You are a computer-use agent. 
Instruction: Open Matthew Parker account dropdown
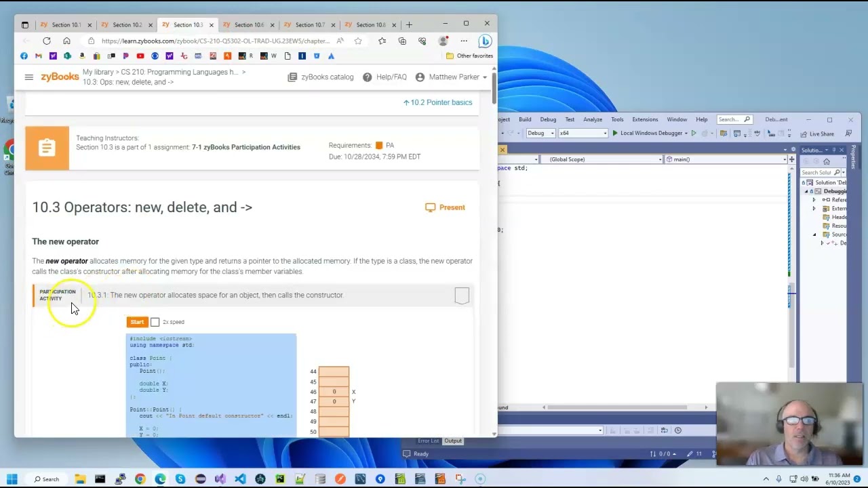tap(452, 77)
